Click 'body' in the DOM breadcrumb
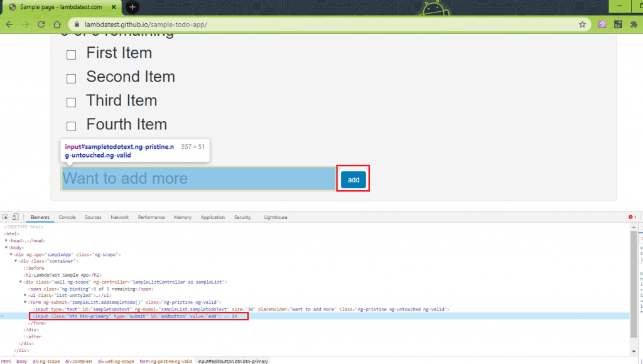 click(x=22, y=361)
